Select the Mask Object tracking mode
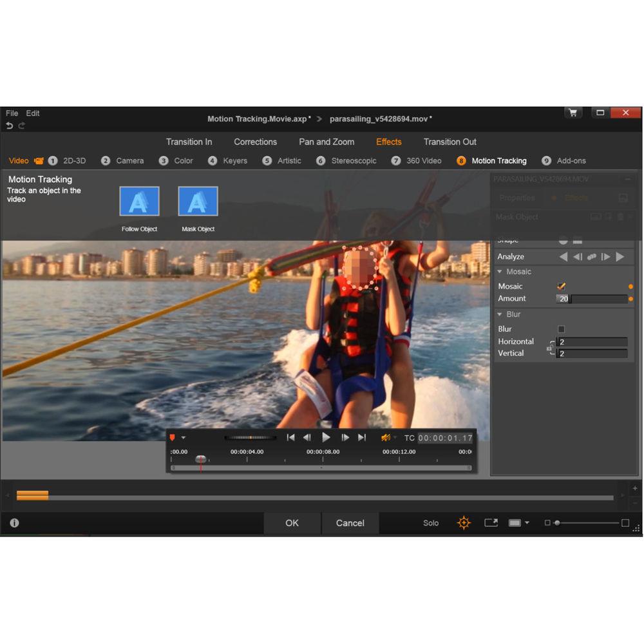This screenshot has width=644, height=644. coord(198,200)
